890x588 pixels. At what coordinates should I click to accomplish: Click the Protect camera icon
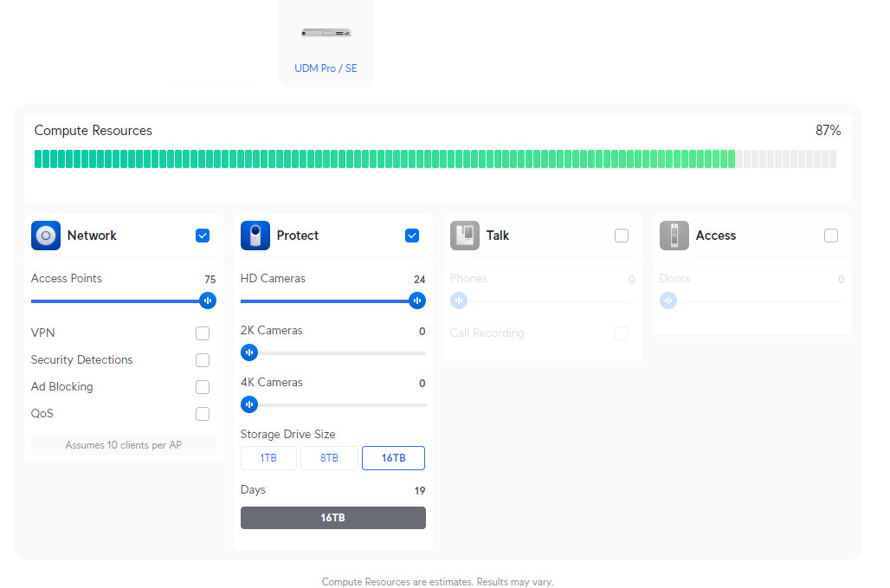click(x=255, y=236)
